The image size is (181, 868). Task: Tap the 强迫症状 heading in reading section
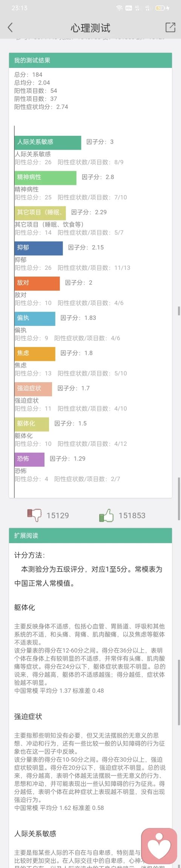point(28,716)
